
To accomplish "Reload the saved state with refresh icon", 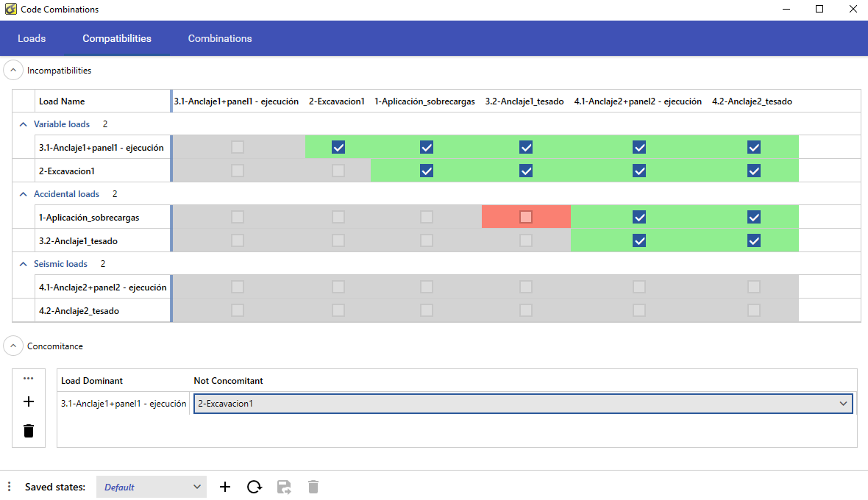I will click(255, 487).
